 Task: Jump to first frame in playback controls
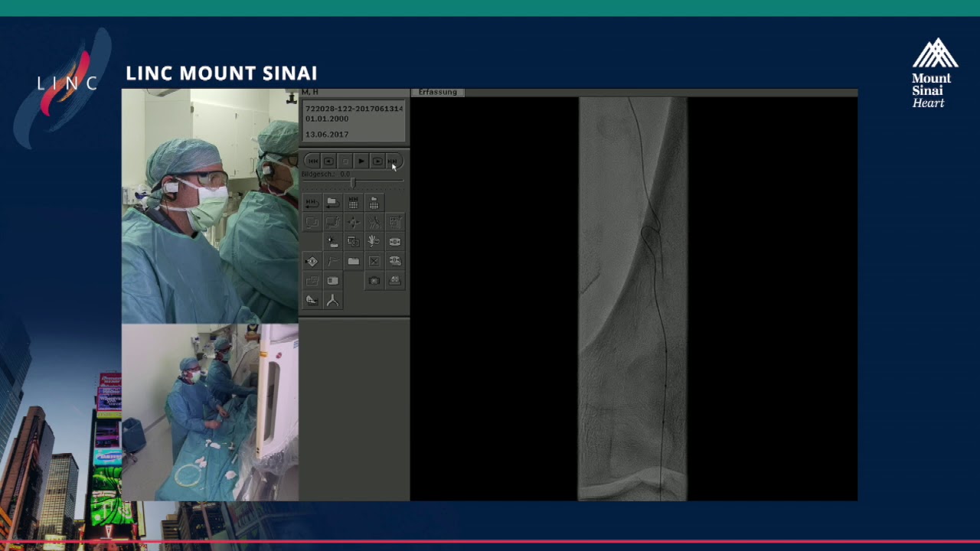tap(313, 161)
